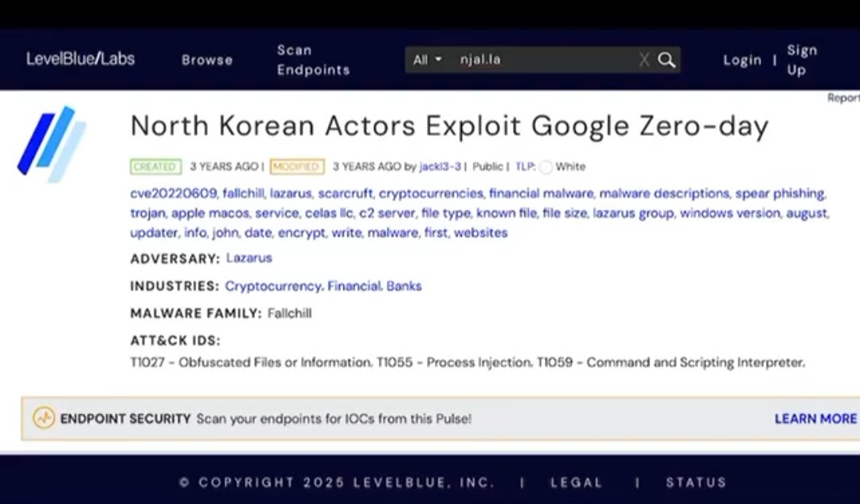The width and height of the screenshot is (860, 504).
Task: Open author jackl3-3 profile link
Action: pyautogui.click(x=440, y=166)
